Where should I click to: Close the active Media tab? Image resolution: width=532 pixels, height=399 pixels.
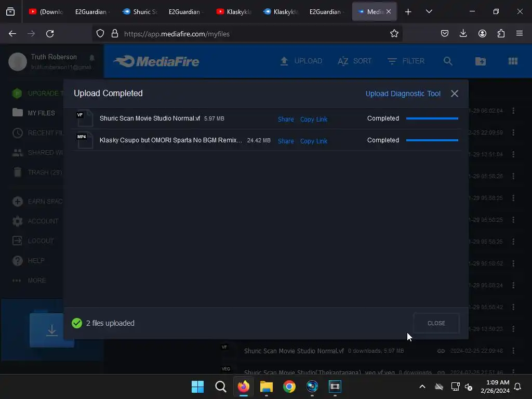pos(389,11)
